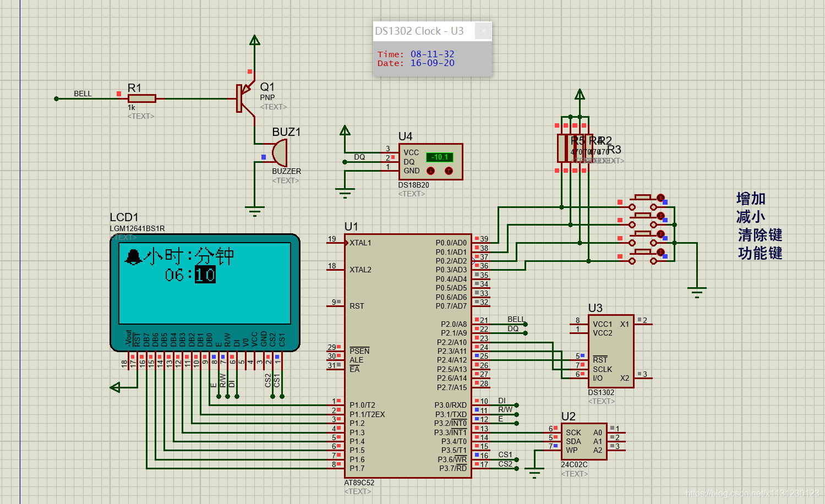
Task: Click the -10.1 temperature readout on DS18B20
Action: (x=439, y=157)
